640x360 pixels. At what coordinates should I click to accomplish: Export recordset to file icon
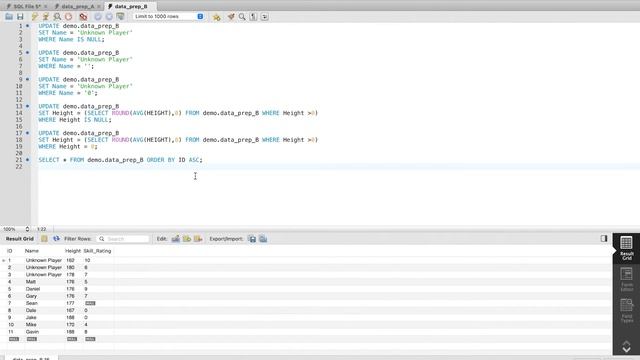coord(252,239)
